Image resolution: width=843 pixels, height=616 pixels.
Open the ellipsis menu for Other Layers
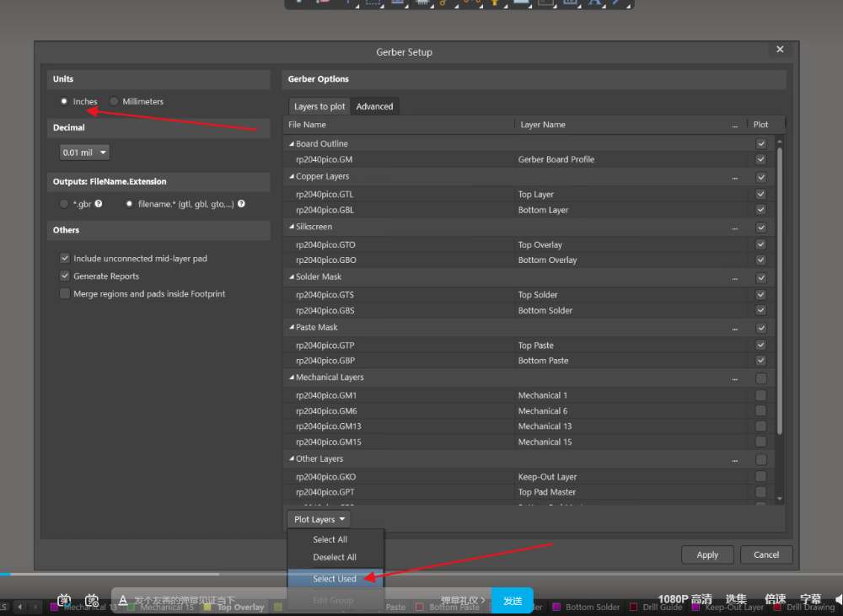(x=735, y=460)
